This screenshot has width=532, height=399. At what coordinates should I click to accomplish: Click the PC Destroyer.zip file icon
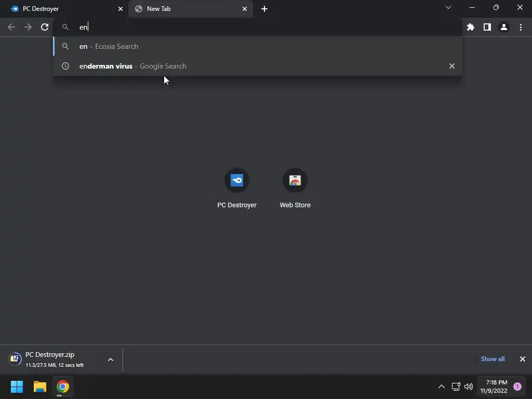[15, 358]
